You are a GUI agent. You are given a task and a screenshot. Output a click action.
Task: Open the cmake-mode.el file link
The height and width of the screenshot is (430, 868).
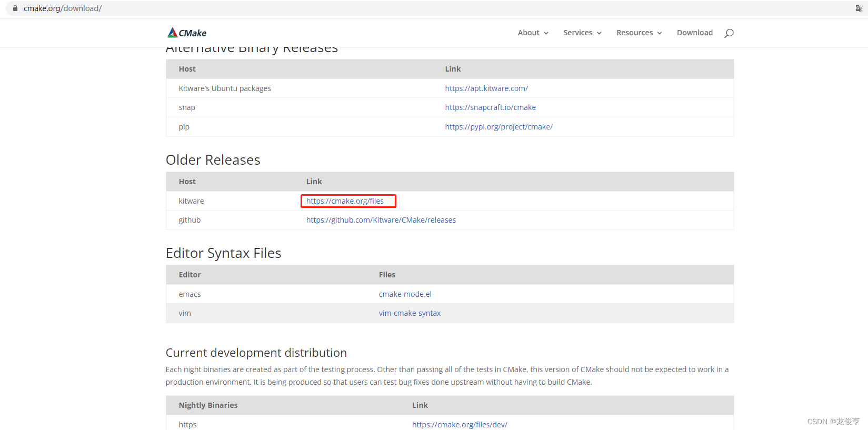pyautogui.click(x=405, y=294)
